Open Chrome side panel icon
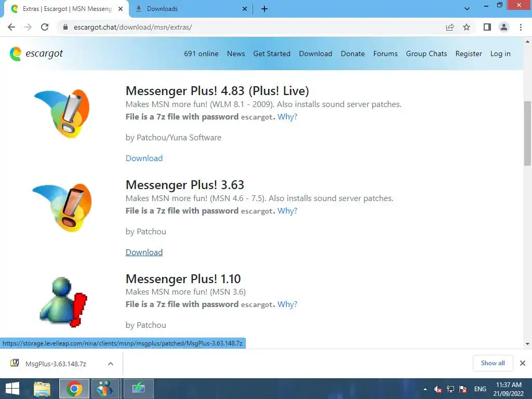This screenshot has height=399, width=532. click(487, 27)
